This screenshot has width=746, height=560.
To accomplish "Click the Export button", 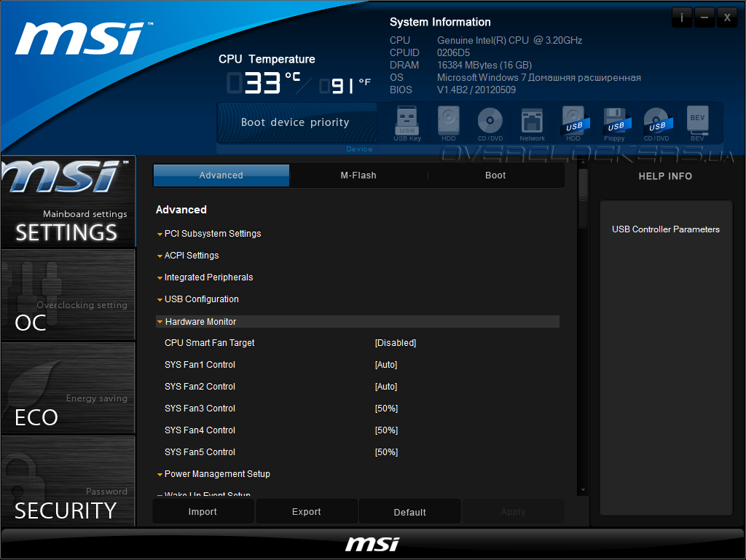I will click(307, 511).
